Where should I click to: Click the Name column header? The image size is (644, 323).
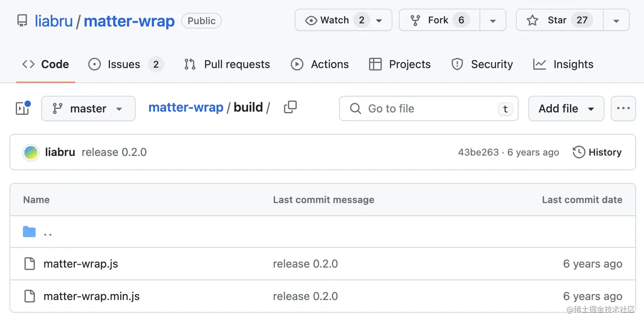point(36,199)
